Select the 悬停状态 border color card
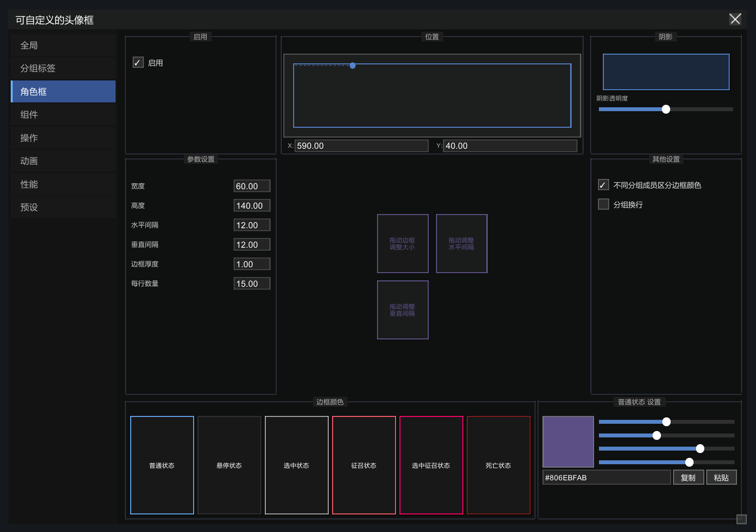 pos(229,465)
